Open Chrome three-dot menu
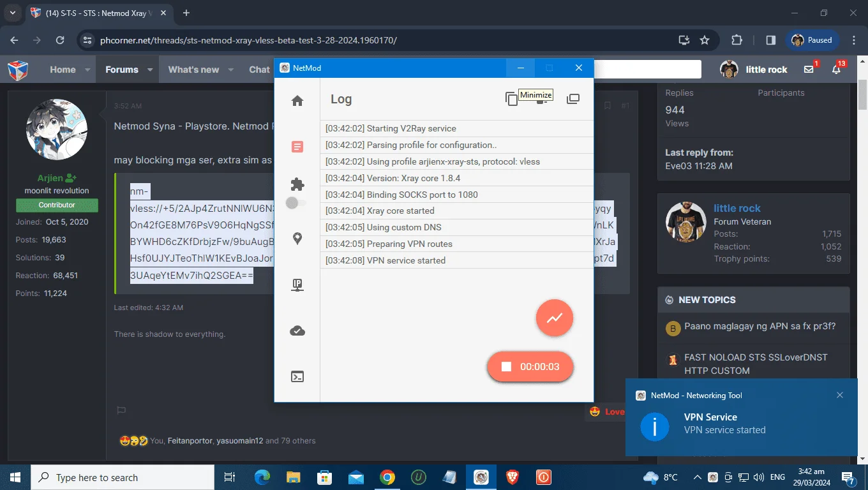The image size is (868, 490). (x=854, y=40)
